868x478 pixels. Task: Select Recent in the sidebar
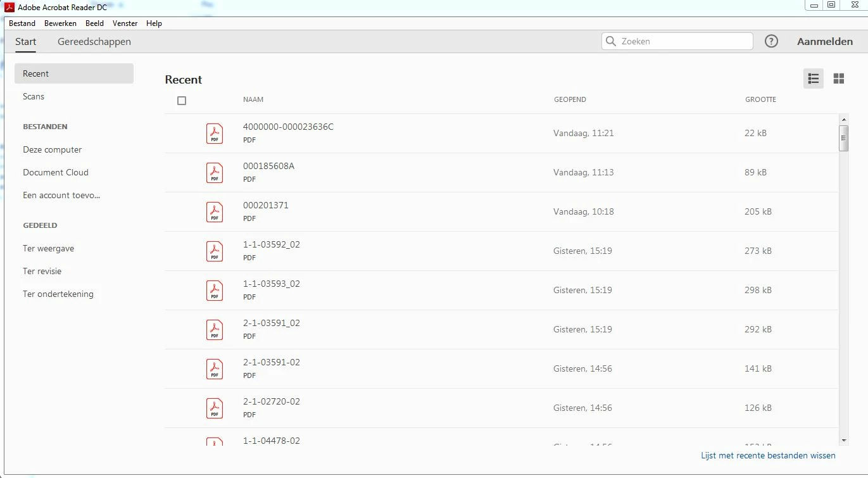point(74,73)
